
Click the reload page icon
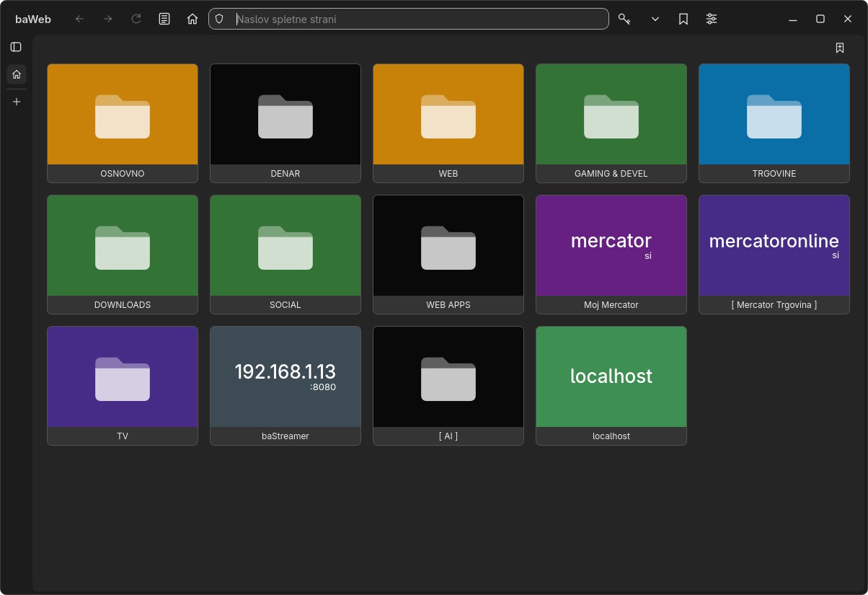[x=136, y=19]
